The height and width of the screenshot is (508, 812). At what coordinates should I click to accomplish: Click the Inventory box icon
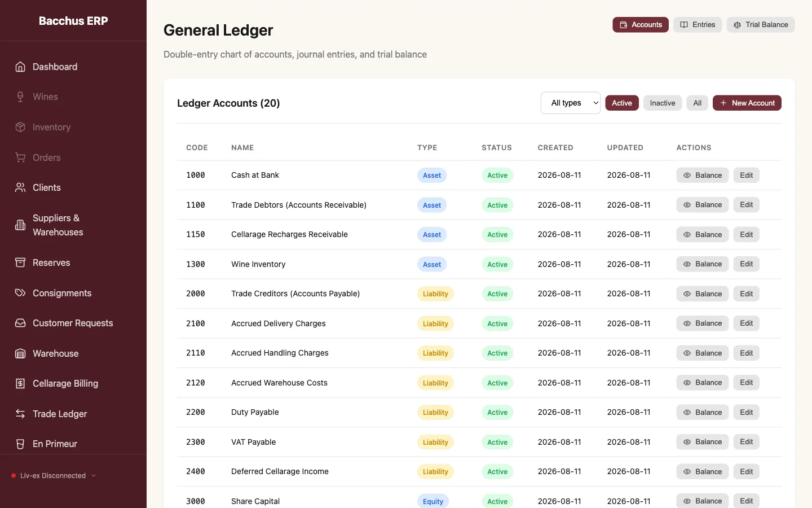[20, 127]
